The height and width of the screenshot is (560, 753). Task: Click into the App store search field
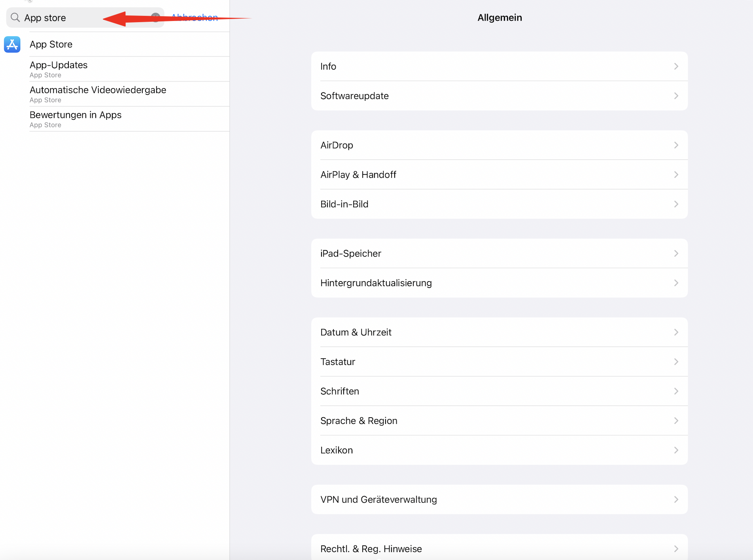click(x=79, y=18)
